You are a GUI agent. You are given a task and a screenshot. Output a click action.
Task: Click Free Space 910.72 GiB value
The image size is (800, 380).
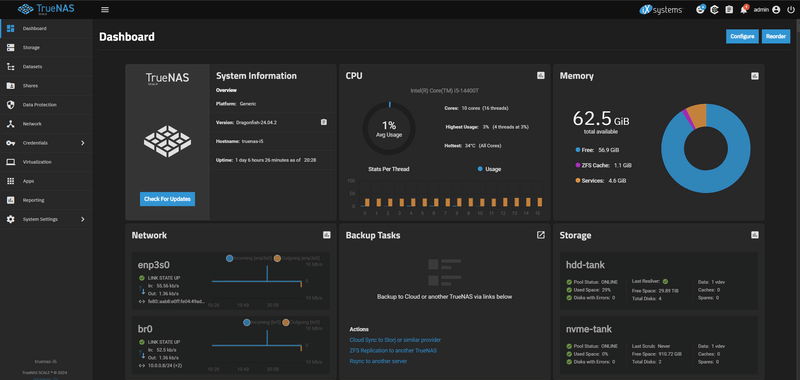click(670, 354)
